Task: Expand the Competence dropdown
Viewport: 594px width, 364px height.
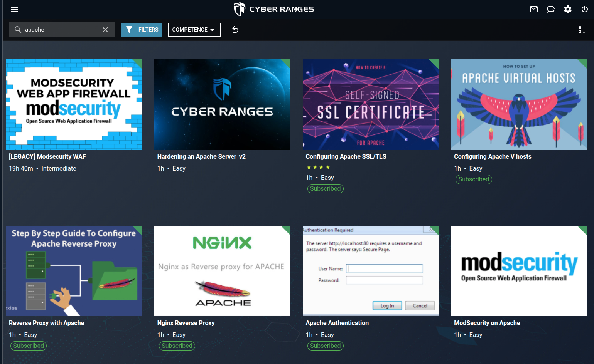Action: point(194,30)
